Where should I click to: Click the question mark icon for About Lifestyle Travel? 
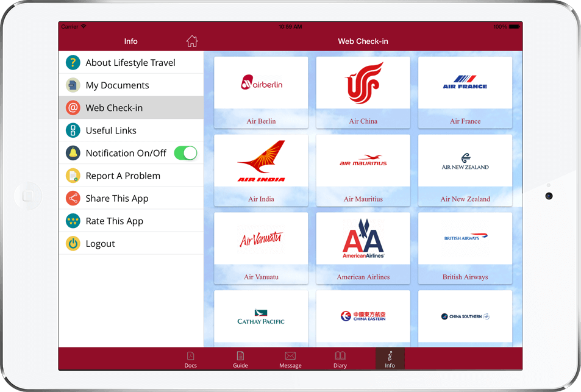point(73,63)
